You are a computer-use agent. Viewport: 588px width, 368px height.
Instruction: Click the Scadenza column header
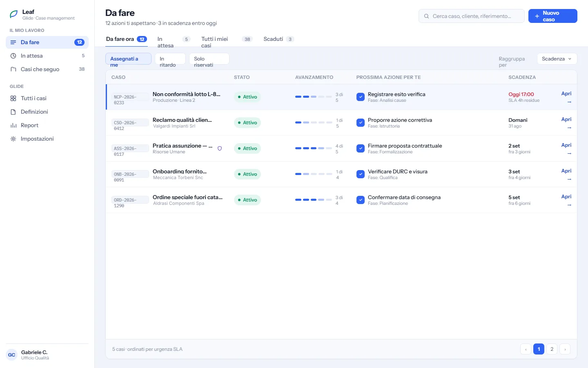(522, 77)
